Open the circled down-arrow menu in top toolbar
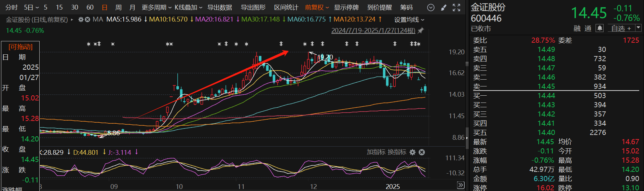 click(431, 8)
